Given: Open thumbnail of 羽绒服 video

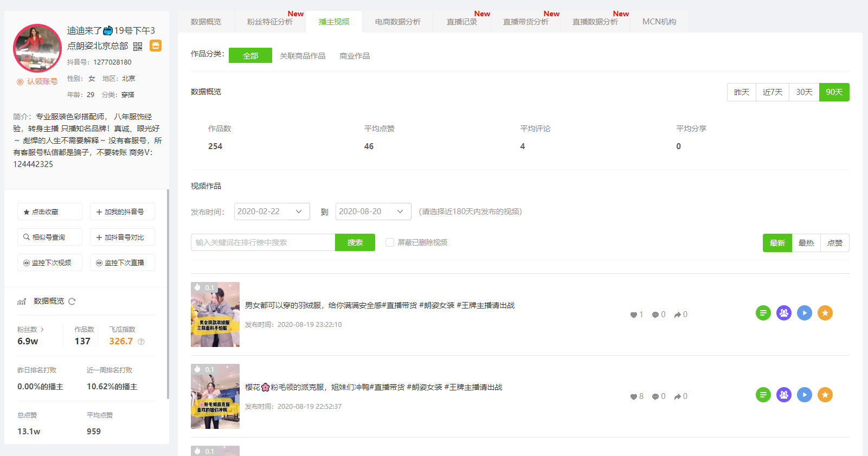Looking at the screenshot, I should click(215, 314).
